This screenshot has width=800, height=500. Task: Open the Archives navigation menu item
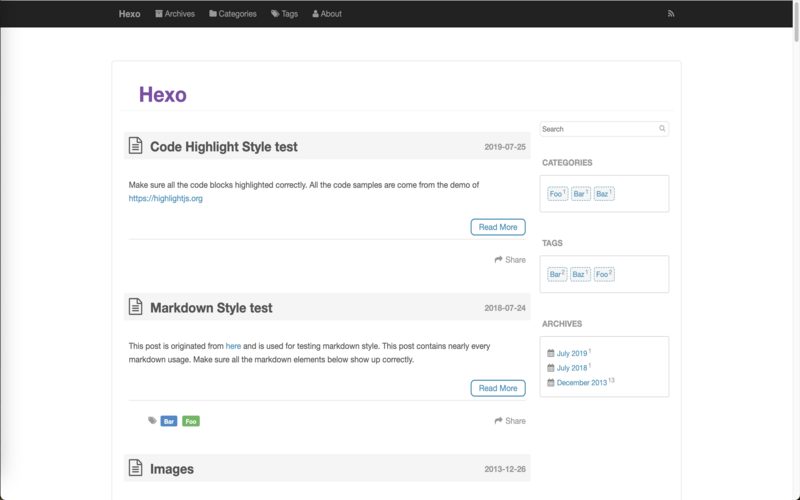175,14
